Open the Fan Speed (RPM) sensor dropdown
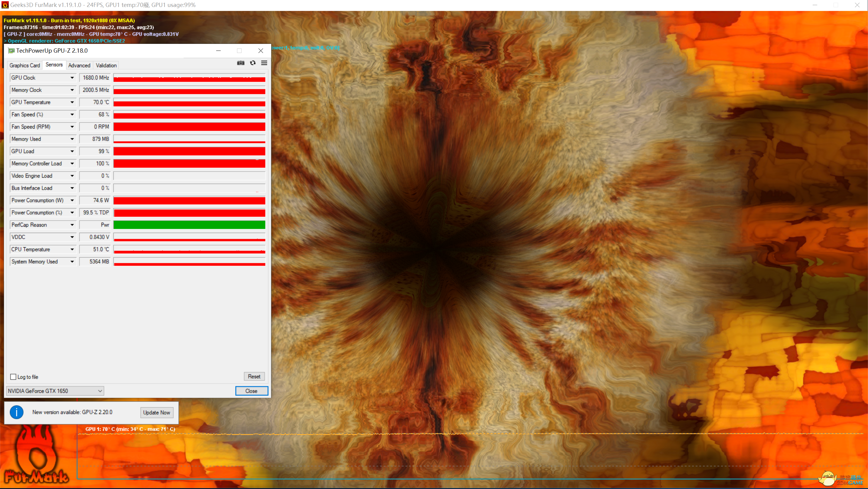This screenshot has height=489, width=868. [72, 127]
